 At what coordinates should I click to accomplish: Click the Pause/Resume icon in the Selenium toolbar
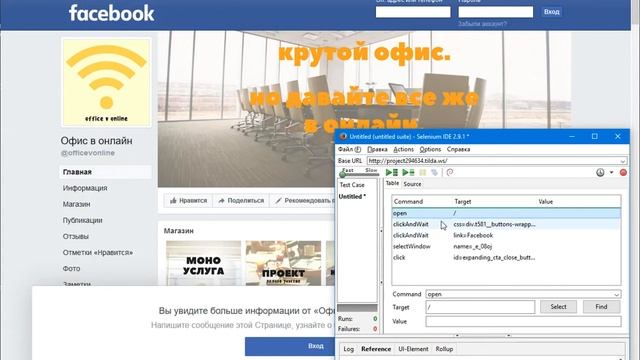coord(423,173)
